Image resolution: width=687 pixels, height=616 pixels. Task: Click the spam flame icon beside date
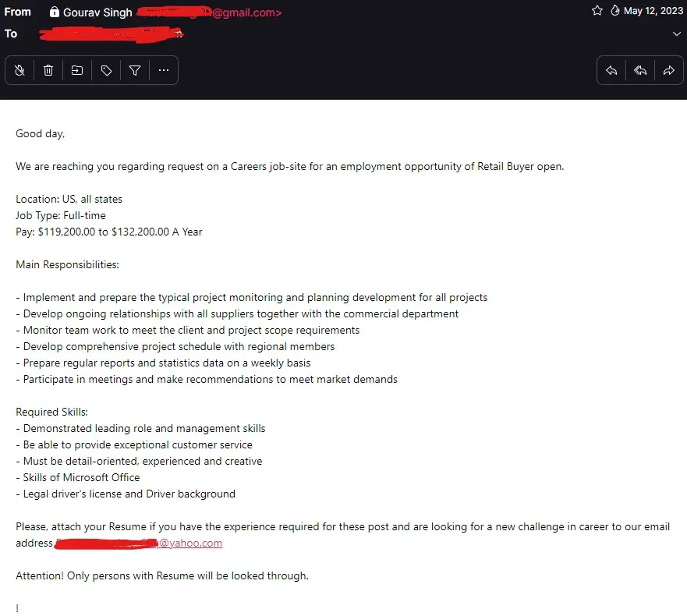point(614,11)
